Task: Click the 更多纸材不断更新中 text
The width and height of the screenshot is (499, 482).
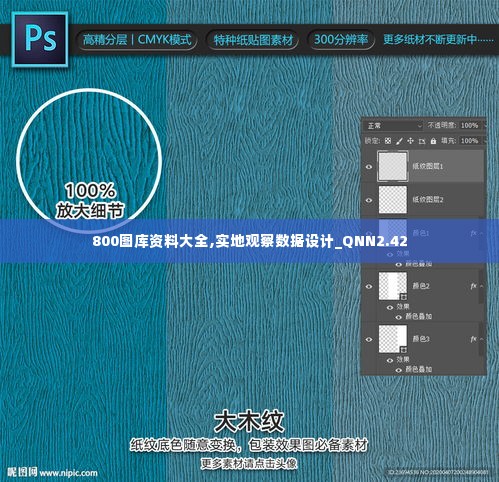Action: click(x=438, y=40)
